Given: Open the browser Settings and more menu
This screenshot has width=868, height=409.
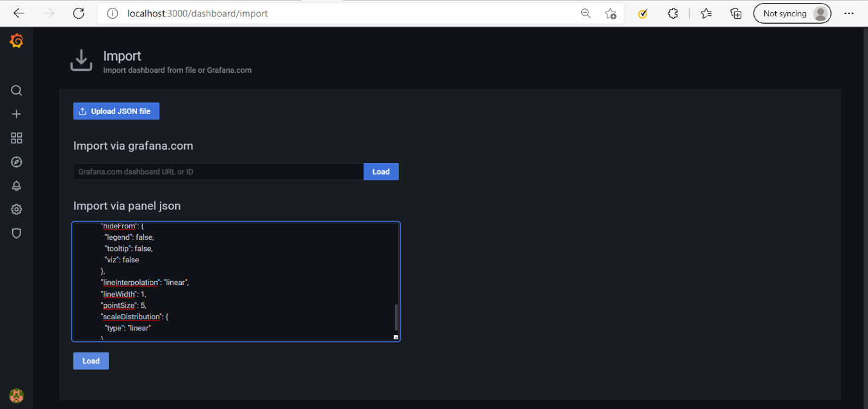Looking at the screenshot, I should (x=849, y=13).
